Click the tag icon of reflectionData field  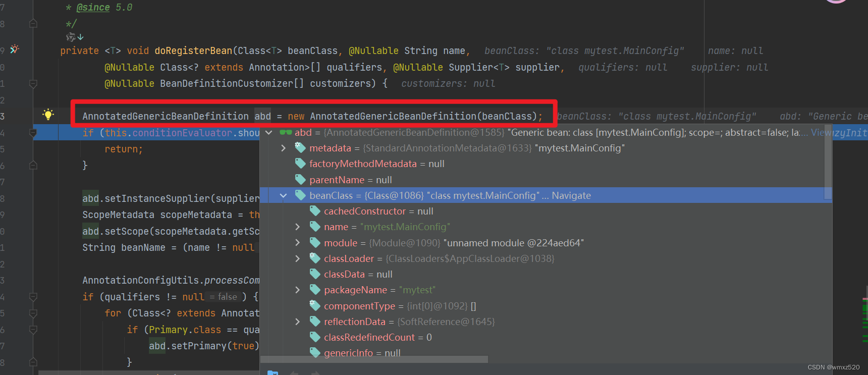(x=315, y=321)
